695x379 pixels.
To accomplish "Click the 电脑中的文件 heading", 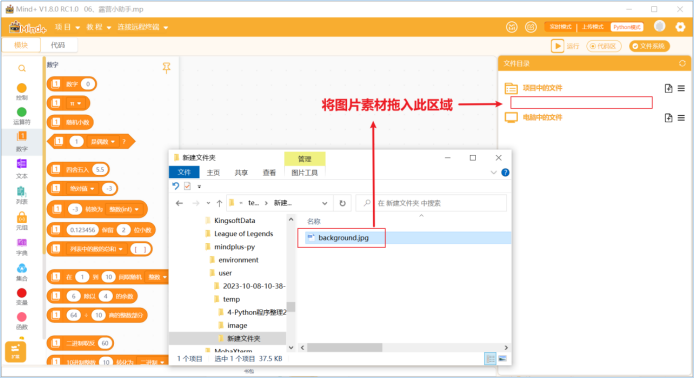I will point(542,117).
